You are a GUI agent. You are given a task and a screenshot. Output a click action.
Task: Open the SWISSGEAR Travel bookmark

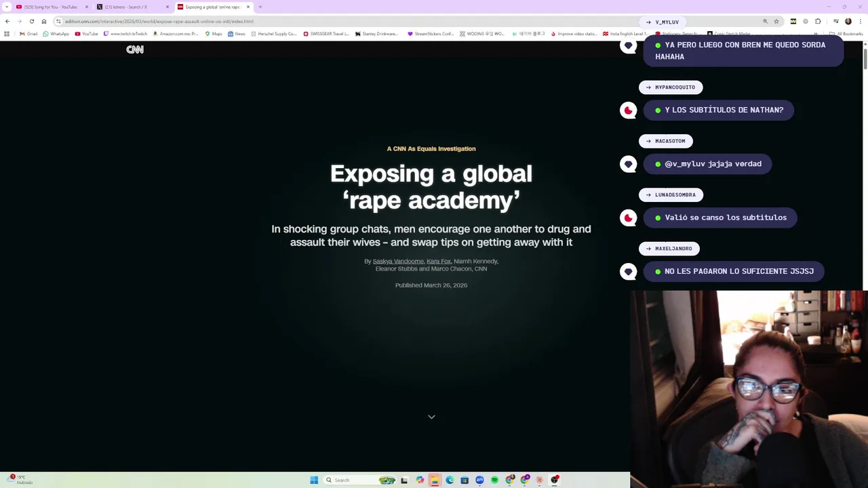point(327,34)
